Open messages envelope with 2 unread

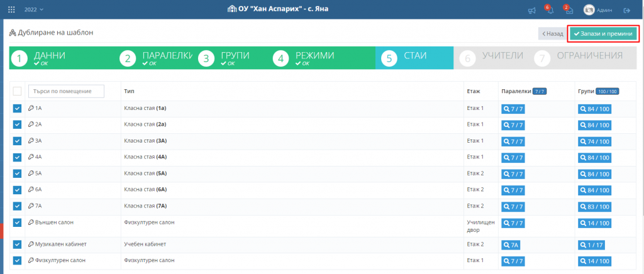click(x=569, y=11)
